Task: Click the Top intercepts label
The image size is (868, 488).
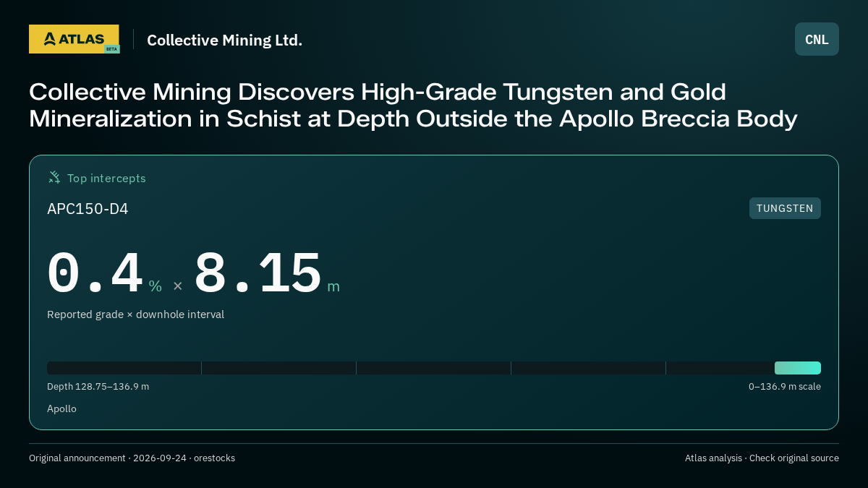Action: (x=106, y=178)
